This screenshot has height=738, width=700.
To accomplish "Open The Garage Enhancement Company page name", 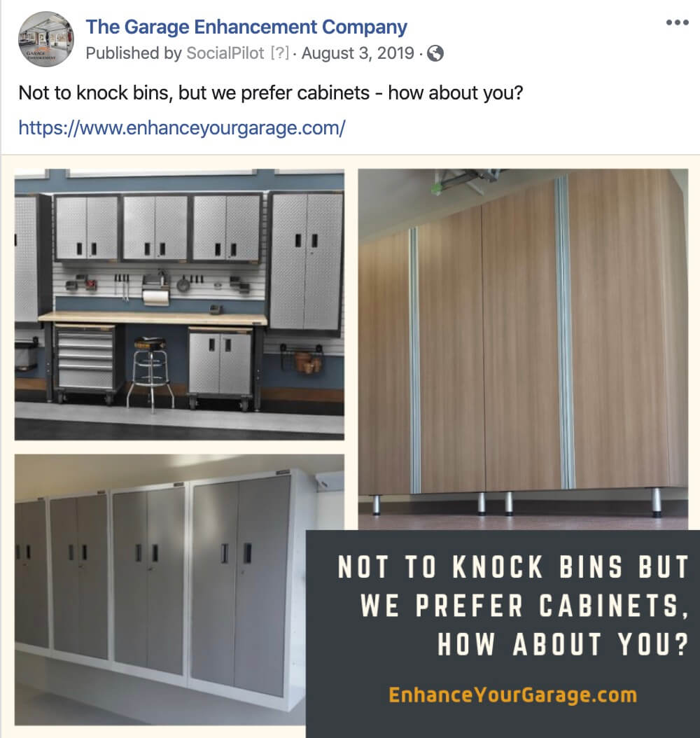I will click(x=246, y=27).
